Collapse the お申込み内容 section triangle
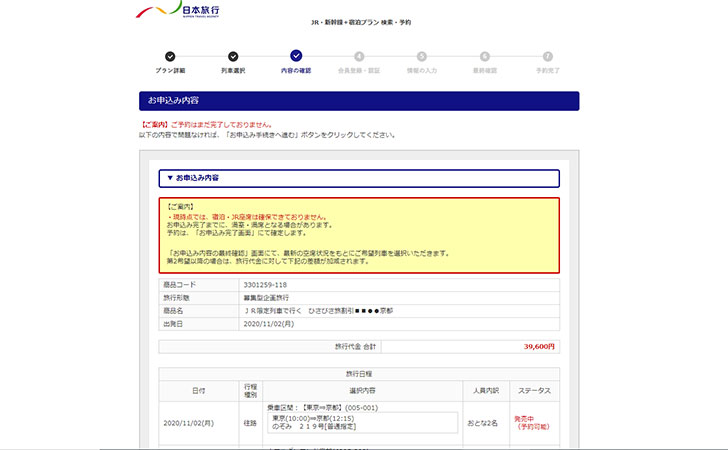 click(170, 178)
